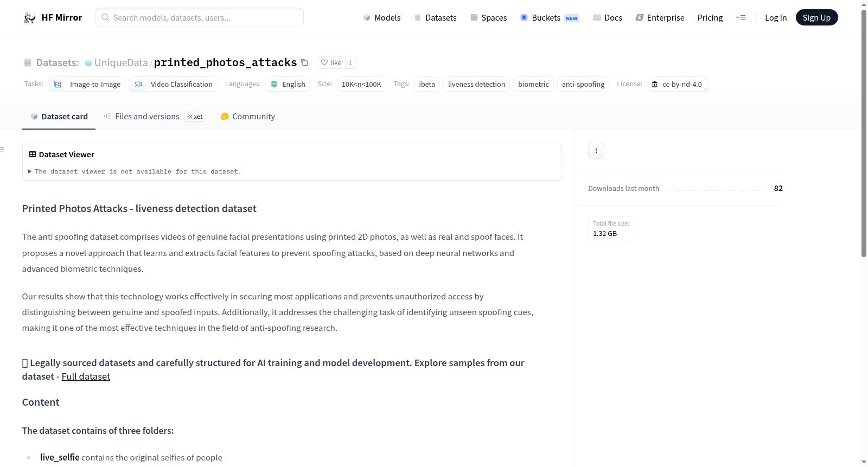Open the Community tab
Image resolution: width=868 pixels, height=467 pixels.
[x=247, y=116]
